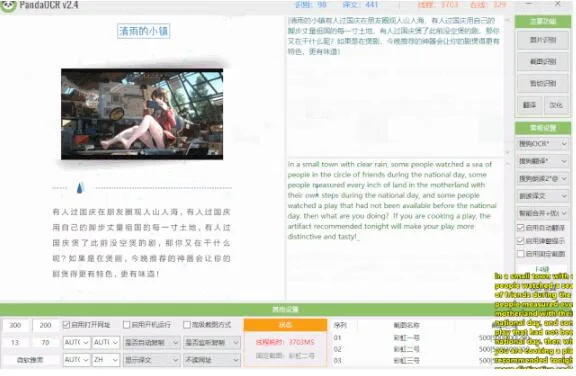
Task: Open the ZH target language dropdown
Action: click(x=106, y=360)
